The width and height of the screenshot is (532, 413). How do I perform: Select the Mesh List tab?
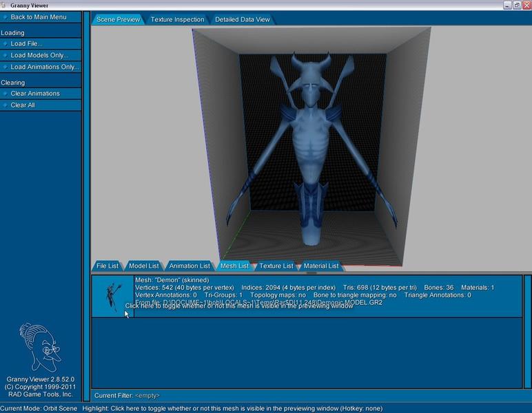234,266
